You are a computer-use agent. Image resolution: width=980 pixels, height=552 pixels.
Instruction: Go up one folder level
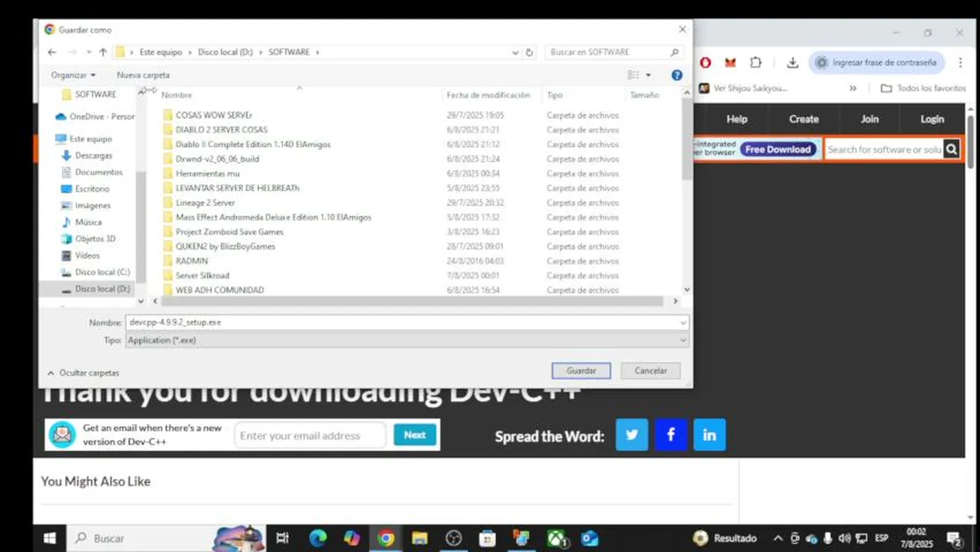point(103,52)
